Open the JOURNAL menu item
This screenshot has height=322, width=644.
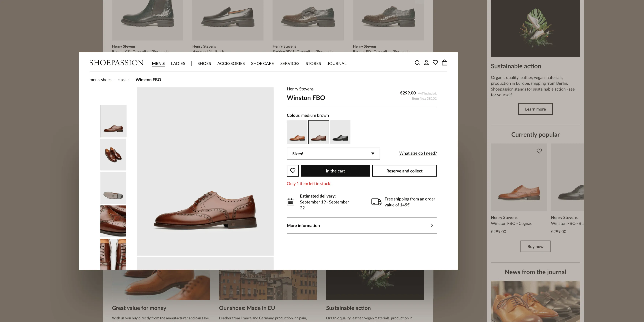click(337, 63)
